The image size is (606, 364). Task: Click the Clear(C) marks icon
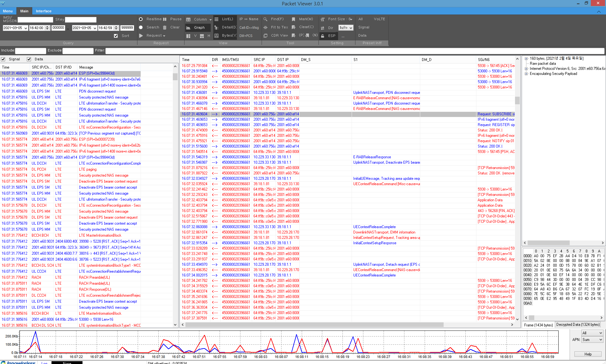tap(294, 27)
